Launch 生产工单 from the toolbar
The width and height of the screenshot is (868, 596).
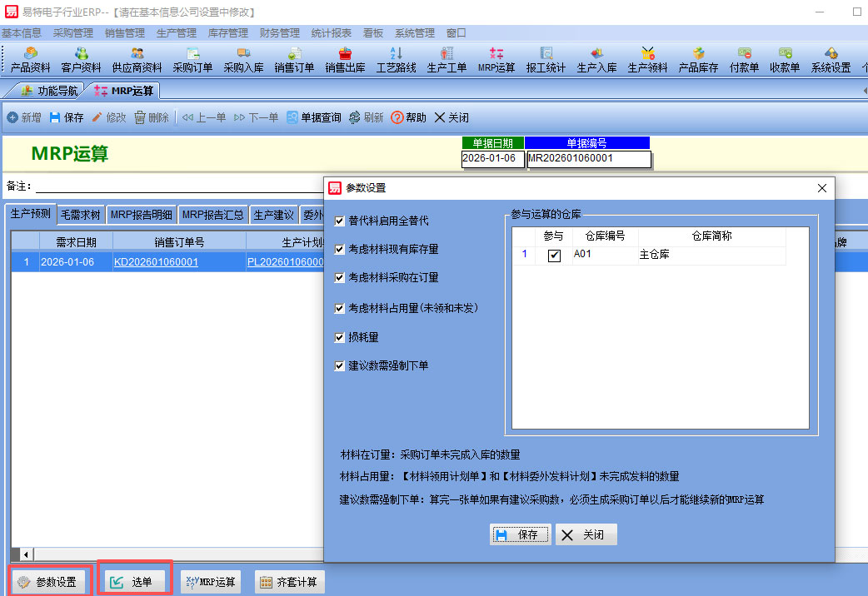446,60
